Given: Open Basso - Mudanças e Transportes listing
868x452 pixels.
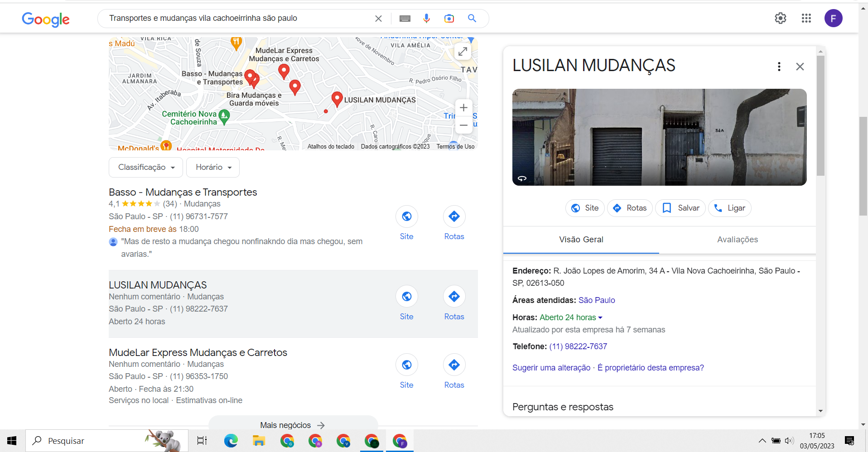Looking at the screenshot, I should [183, 192].
